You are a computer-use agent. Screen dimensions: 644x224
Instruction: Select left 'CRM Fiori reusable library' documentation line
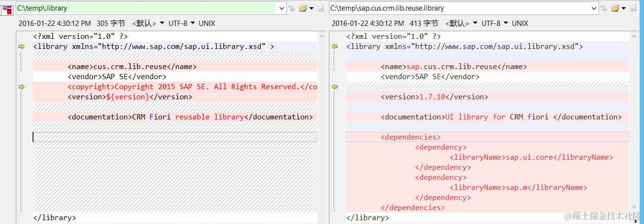[175, 117]
